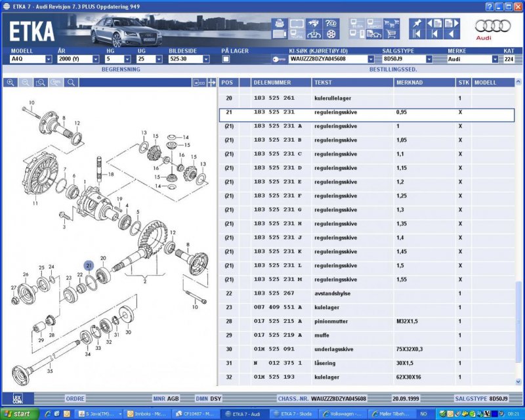525x420 pixels.
Task: Click the pushpin icon in the toolbar
Action: tap(416, 24)
